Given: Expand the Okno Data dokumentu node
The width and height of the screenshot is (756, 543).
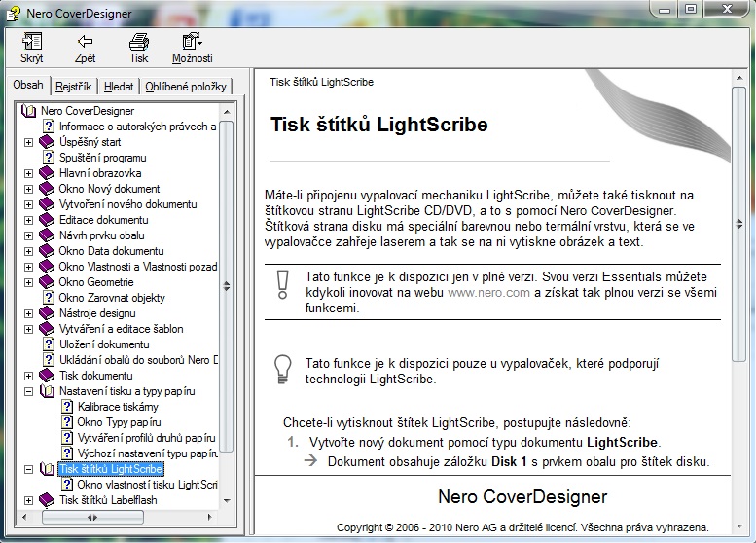Looking at the screenshot, I should 28,252.
